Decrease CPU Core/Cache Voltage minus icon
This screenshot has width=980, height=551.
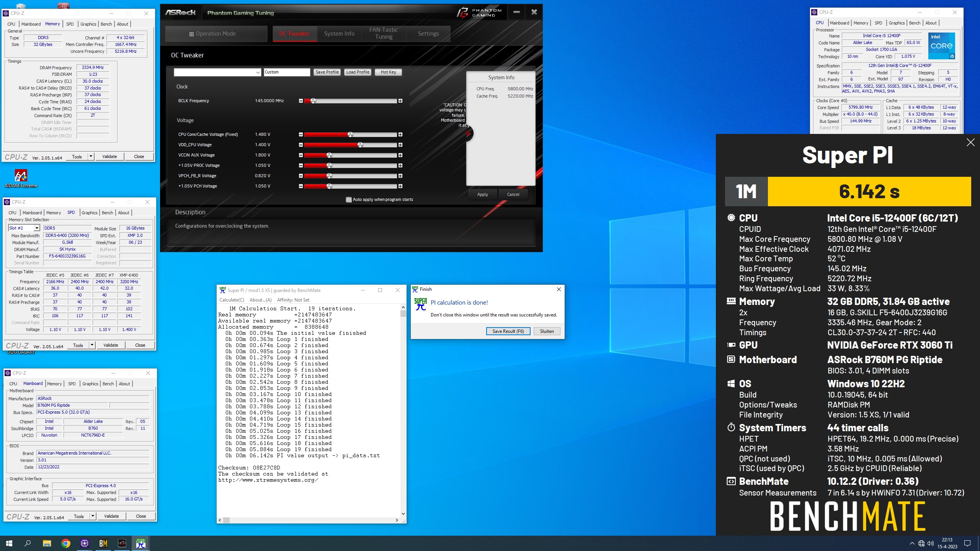(x=301, y=135)
